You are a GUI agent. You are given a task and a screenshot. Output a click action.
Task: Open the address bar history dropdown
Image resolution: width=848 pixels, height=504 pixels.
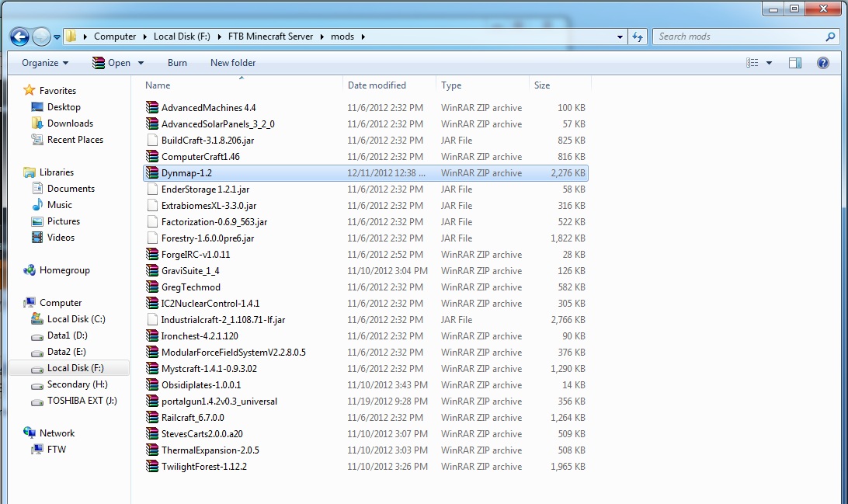click(620, 36)
